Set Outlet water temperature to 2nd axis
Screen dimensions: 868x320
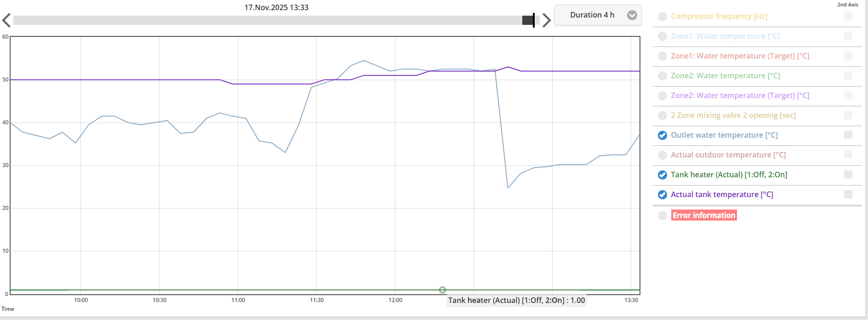tap(848, 135)
